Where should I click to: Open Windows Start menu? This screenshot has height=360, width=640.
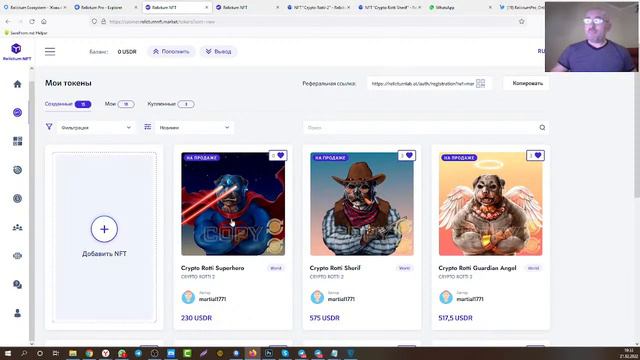click(7, 353)
